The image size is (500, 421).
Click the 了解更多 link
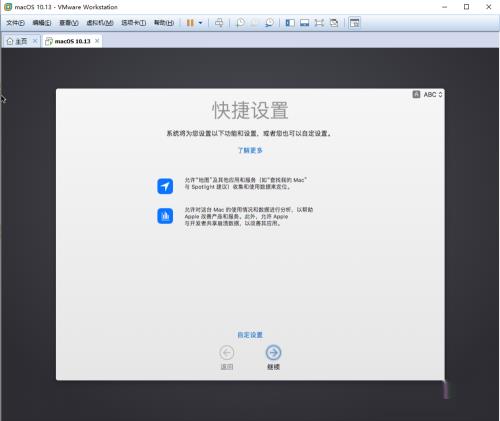tap(250, 150)
